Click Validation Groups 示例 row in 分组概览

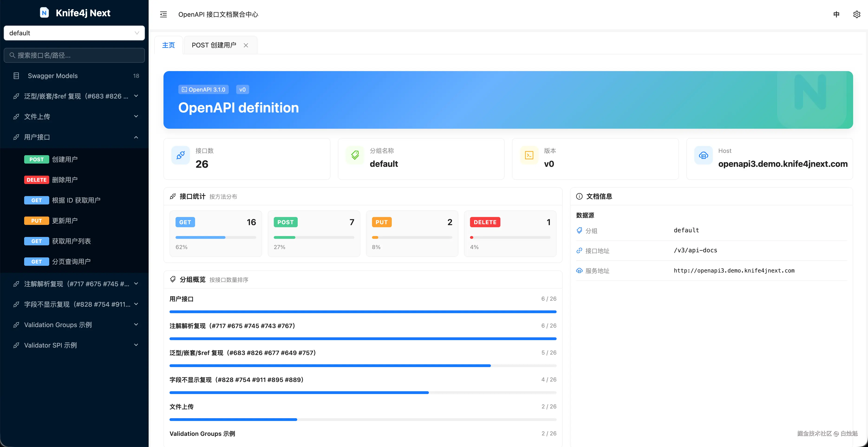tap(363, 434)
